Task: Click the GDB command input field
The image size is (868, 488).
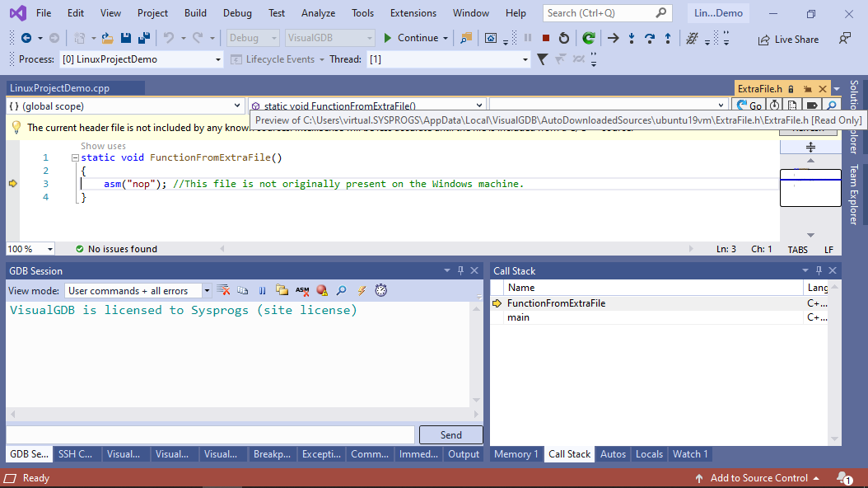Action: [210, 434]
